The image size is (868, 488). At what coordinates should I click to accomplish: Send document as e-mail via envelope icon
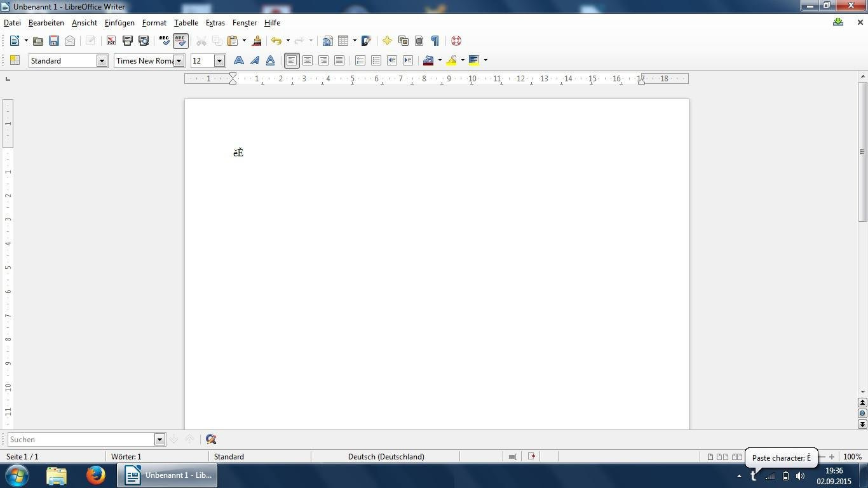[x=70, y=41]
